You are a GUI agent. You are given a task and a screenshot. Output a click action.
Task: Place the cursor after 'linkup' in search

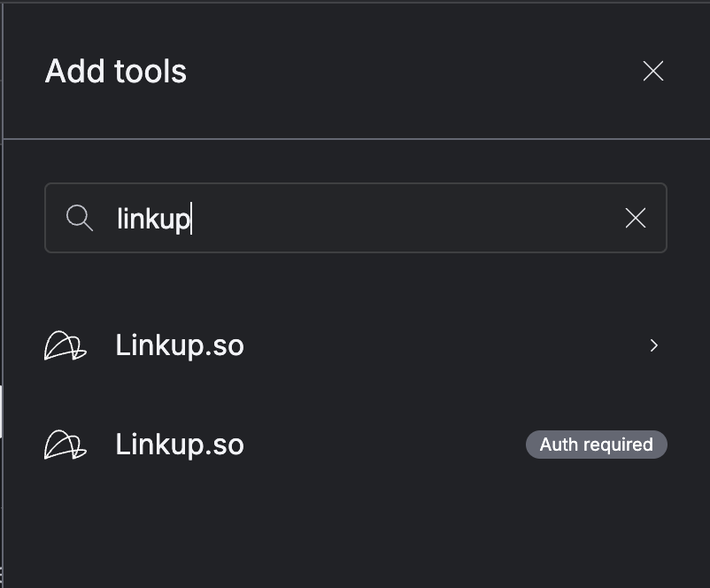point(191,218)
